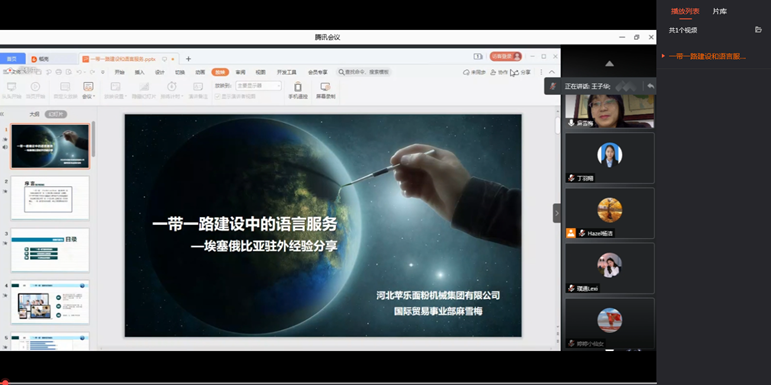Click the reply arrow icon on speaker bar
This screenshot has width=771, height=385.
pos(651,86)
